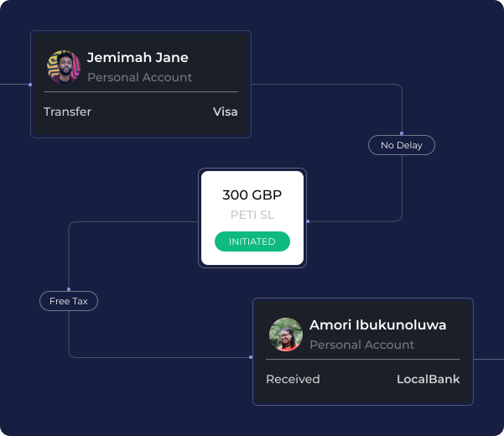Click the connector dot above No Delay
The width and height of the screenshot is (504, 436).
click(402, 133)
